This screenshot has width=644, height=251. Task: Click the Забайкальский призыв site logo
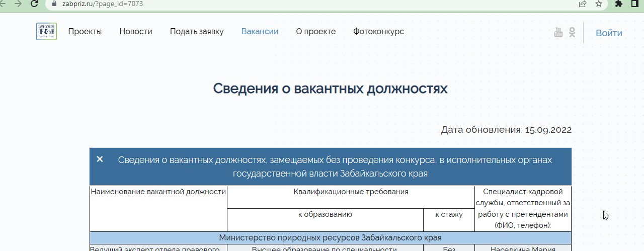[46, 32]
